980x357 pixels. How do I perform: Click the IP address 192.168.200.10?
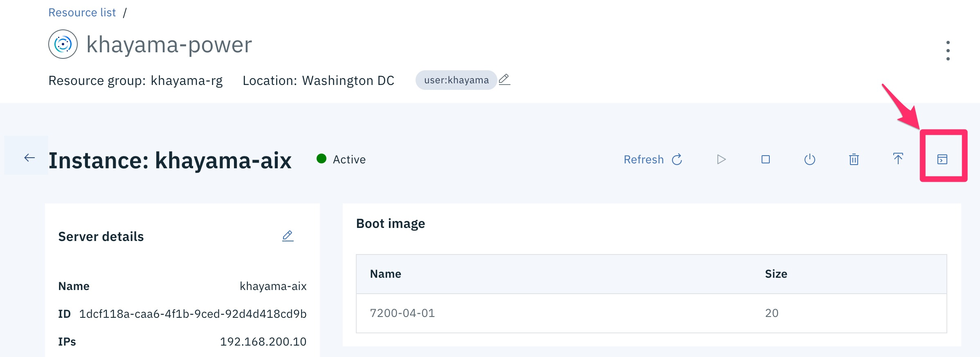[263, 341]
